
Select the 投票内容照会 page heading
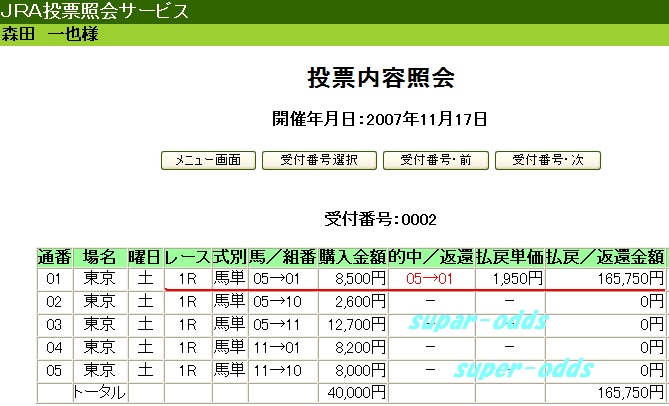pyautogui.click(x=381, y=78)
